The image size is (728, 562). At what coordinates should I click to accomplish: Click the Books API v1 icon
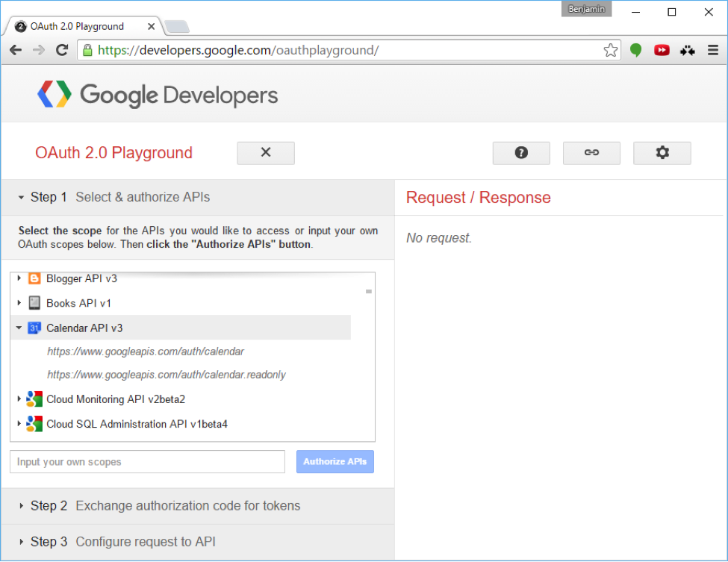[x=34, y=303]
